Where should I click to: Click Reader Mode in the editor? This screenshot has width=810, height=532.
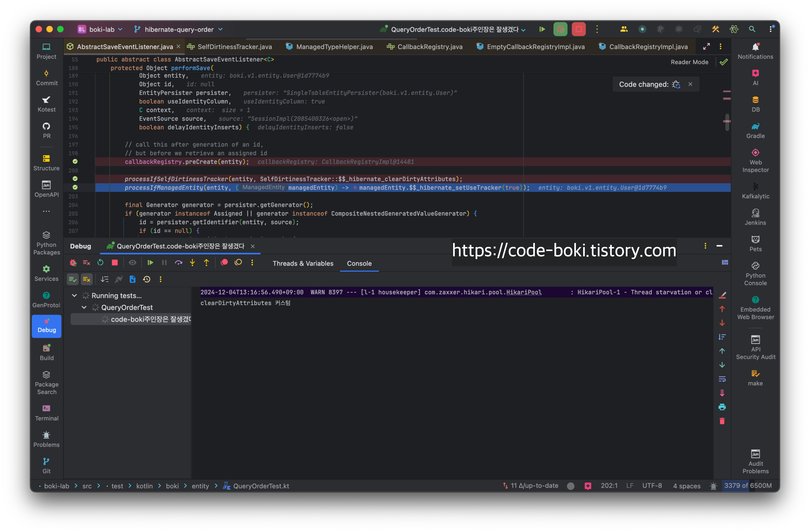[x=689, y=62]
